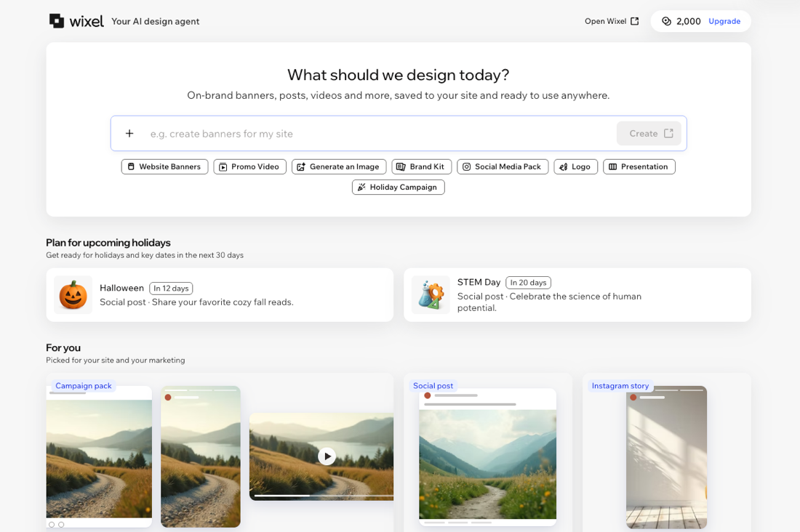Click the "Plan for upcoming holidays" heading
The width and height of the screenshot is (800, 532).
point(108,243)
